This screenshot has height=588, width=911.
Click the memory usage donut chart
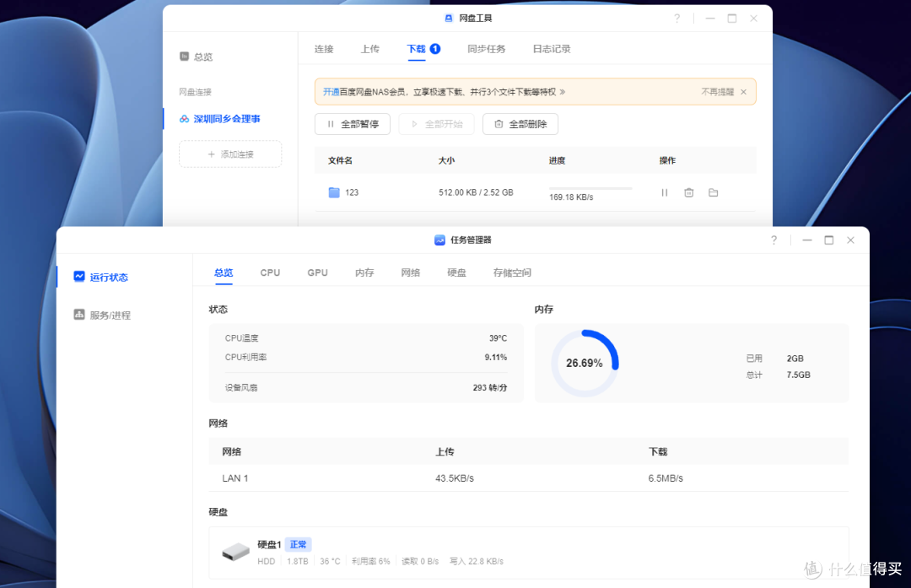[587, 360]
